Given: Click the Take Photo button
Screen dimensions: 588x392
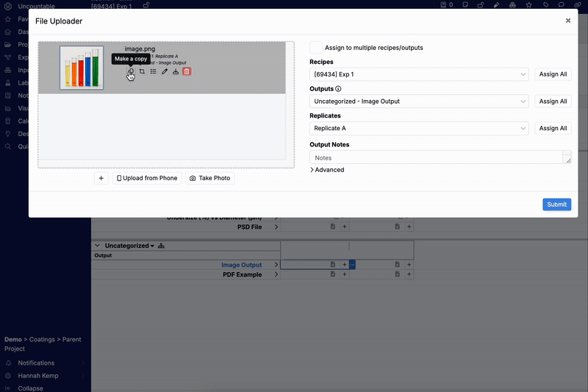Looking at the screenshot, I should pyautogui.click(x=209, y=178).
